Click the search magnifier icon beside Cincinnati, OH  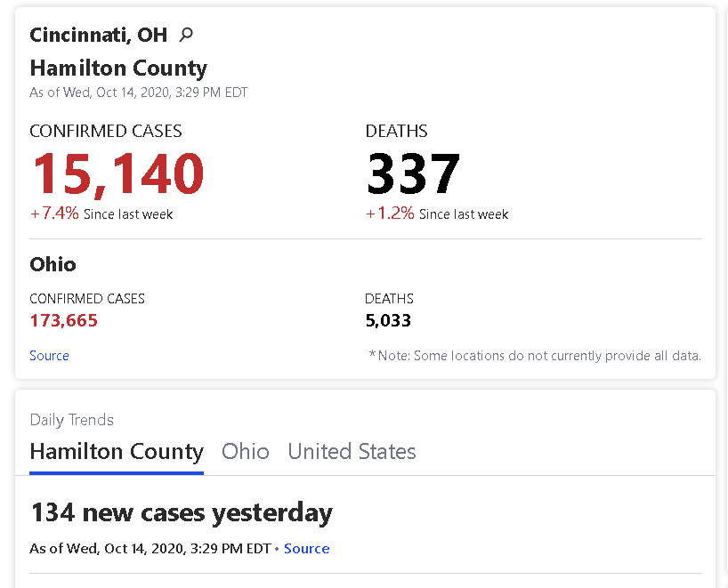click(x=186, y=35)
